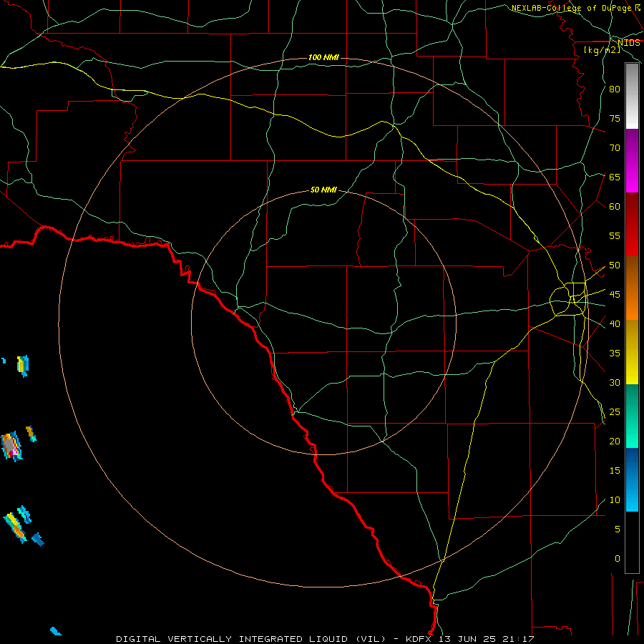Click the 60 value on the VIL scale
Viewport: 644px width, 644px height.
point(615,207)
